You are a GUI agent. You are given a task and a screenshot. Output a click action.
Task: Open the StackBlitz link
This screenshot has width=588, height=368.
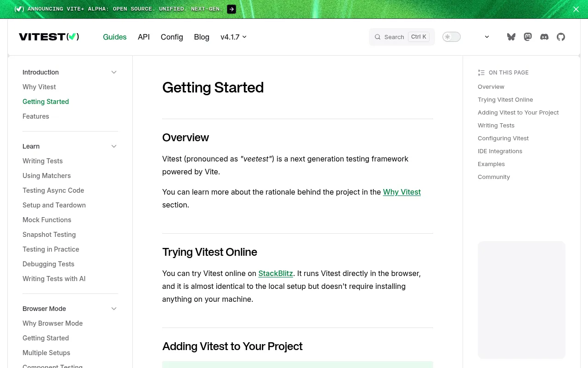click(x=276, y=273)
